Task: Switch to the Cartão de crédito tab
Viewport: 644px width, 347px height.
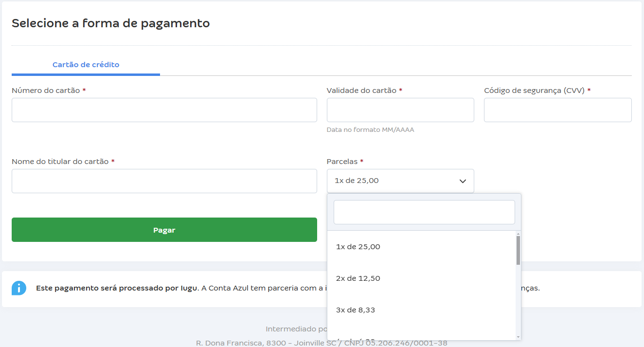Action: click(x=86, y=64)
